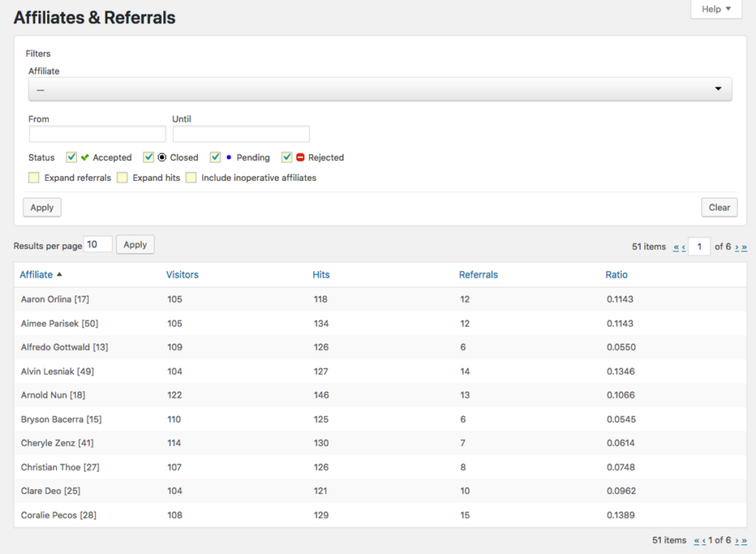The image size is (756, 554).
Task: Click visitors value 122
Action: (x=174, y=395)
